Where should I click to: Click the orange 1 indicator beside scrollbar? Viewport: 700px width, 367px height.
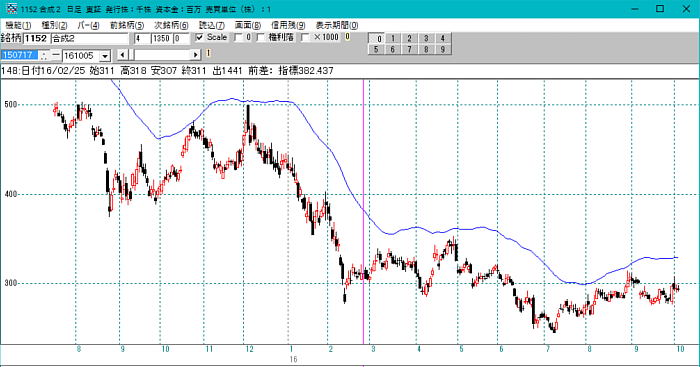point(208,54)
